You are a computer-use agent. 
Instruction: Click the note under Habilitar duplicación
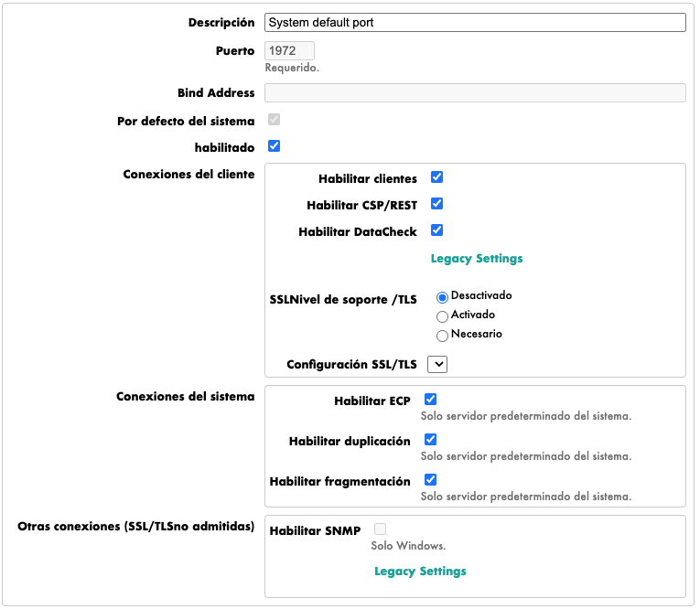click(x=526, y=456)
